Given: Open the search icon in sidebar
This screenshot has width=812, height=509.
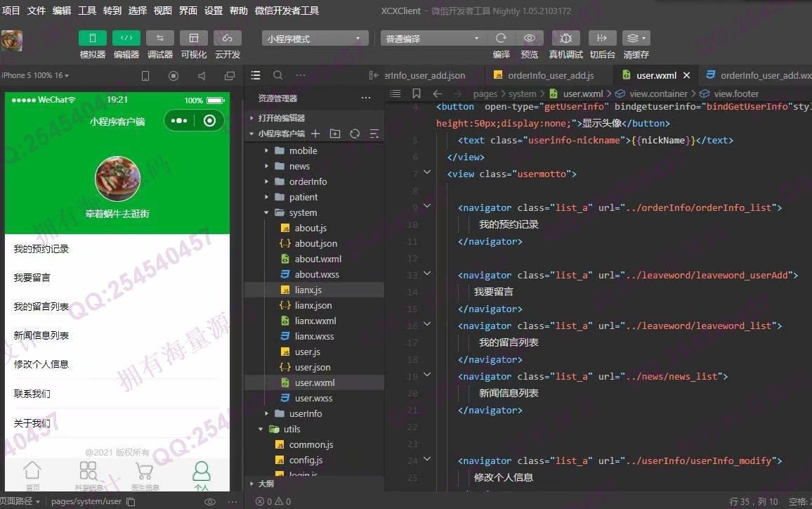Looking at the screenshot, I should (278, 75).
